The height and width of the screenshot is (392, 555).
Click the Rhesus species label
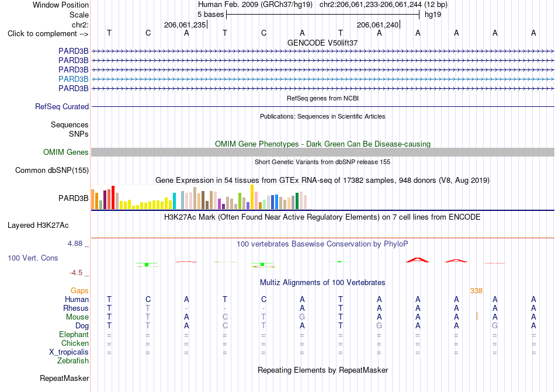point(76,308)
